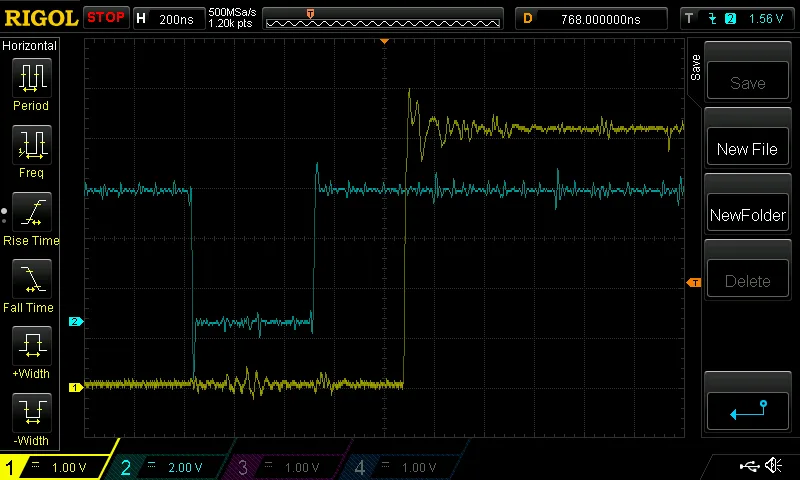
Task: Click the Horizontal menu header
Action: pos(30,46)
